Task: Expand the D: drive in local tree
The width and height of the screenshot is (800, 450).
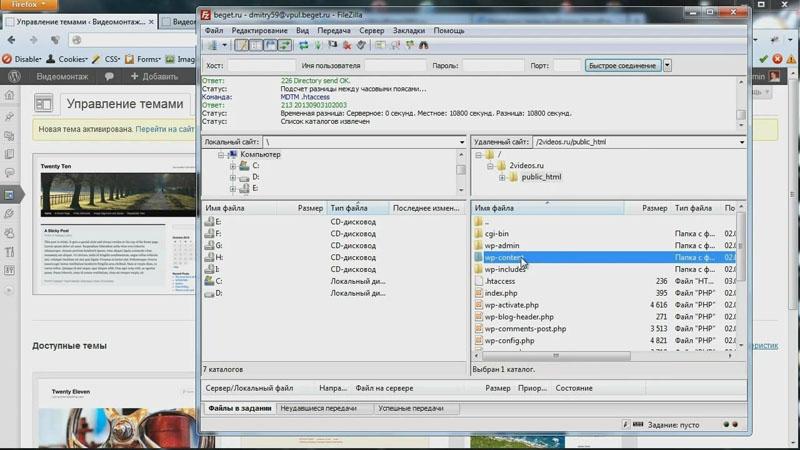Action: (x=233, y=177)
